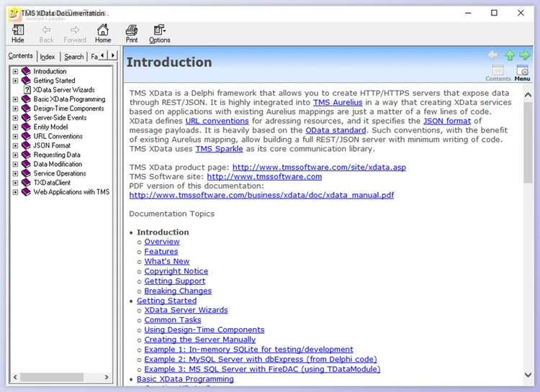Expand the JSON Format node
540x392 pixels.
[x=15, y=146]
